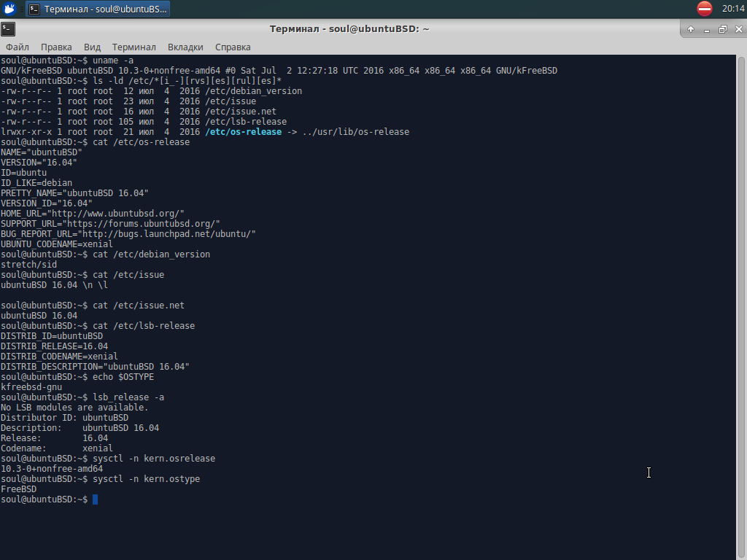Click the DISTRIB_RELEASE=16.04 line
Screen dimensions: 747x560
coord(54,346)
